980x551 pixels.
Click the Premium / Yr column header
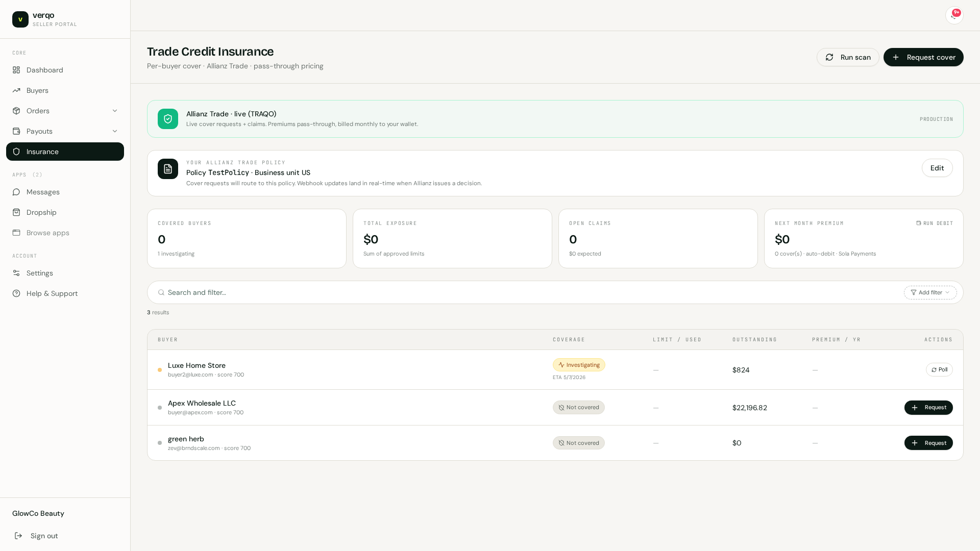[836, 340]
